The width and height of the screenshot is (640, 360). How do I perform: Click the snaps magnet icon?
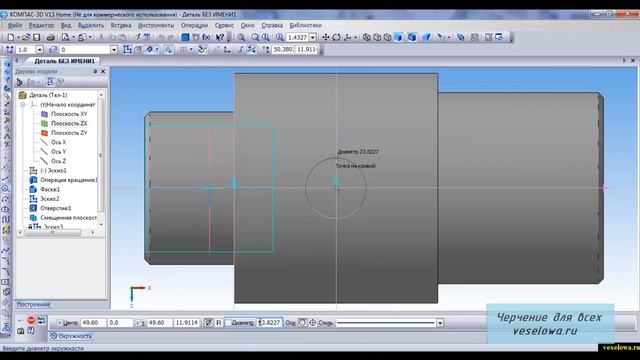click(x=149, y=49)
